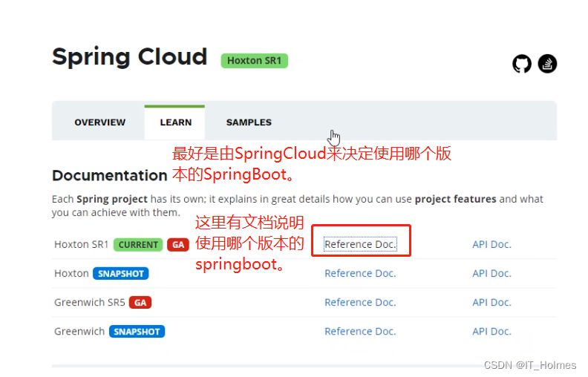Click the CURRENT badge on Hoxton SR1
Screen dimensions: 588x377
point(138,245)
